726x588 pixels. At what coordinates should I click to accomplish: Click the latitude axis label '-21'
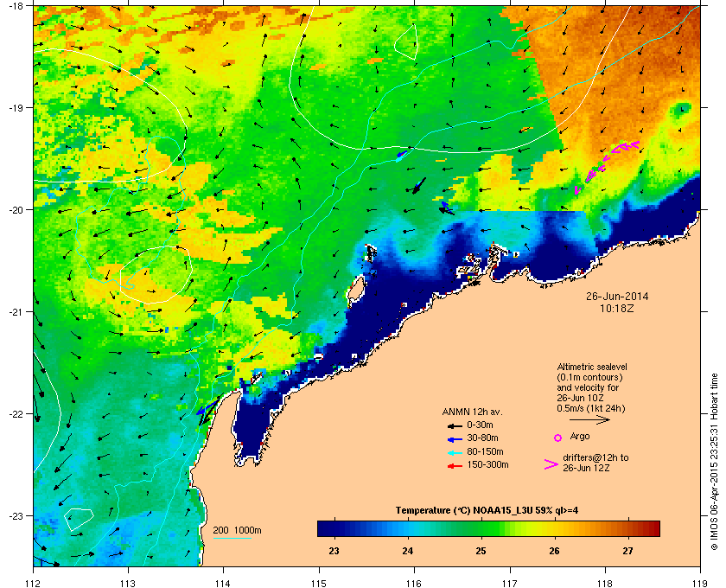pos(16,312)
